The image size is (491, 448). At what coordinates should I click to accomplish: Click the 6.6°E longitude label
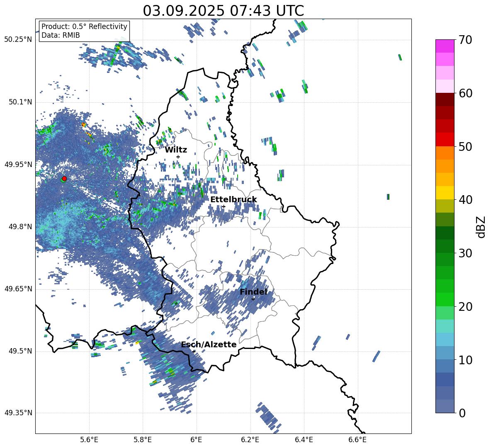(x=357, y=440)
